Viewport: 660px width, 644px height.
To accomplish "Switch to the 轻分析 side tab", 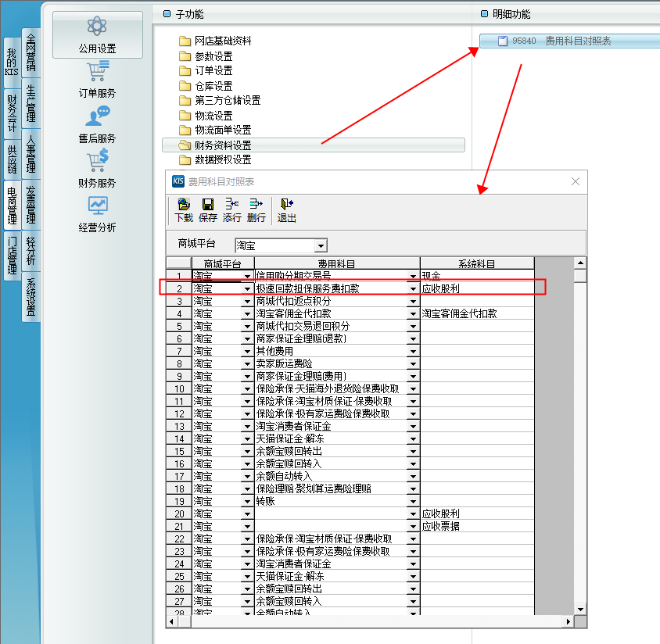I will click(x=30, y=250).
